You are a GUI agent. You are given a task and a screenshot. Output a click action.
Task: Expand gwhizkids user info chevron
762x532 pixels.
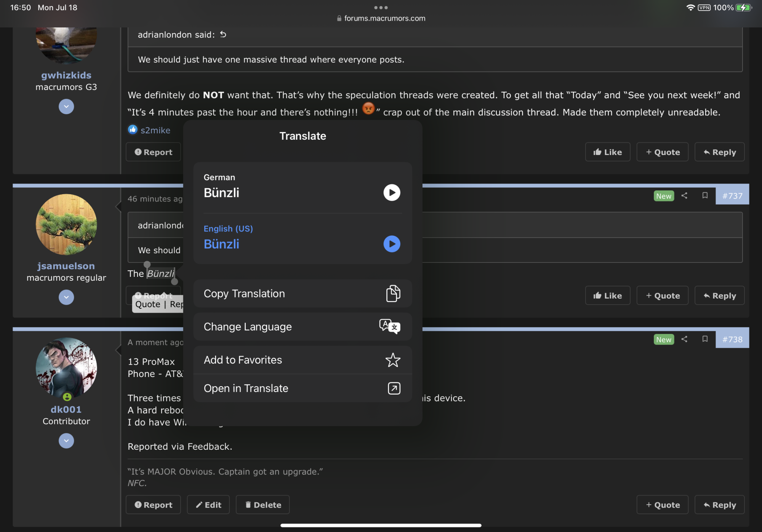coord(66,107)
